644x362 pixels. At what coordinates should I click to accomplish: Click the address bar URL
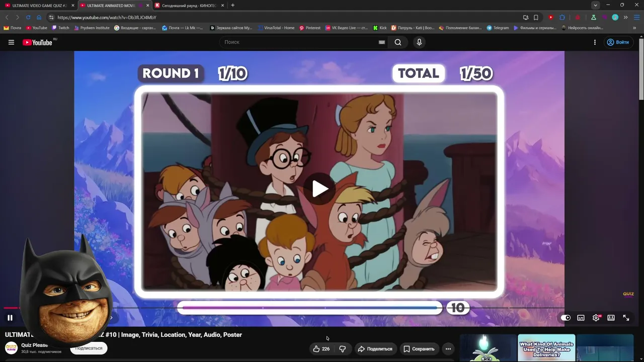point(107,18)
